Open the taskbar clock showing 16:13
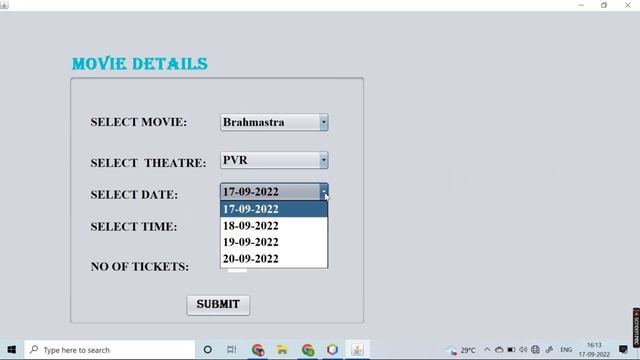Viewport: 640px width, 360px height. 594,350
